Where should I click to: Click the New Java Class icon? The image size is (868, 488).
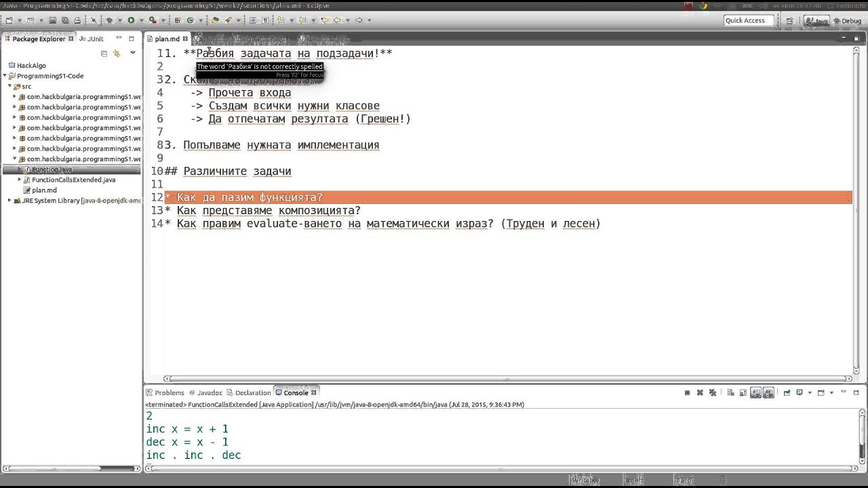190,20
